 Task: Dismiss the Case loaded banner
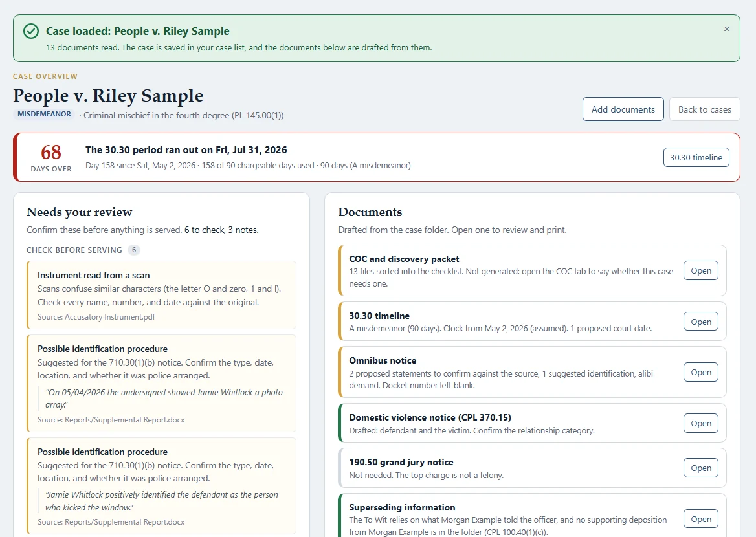point(727,29)
